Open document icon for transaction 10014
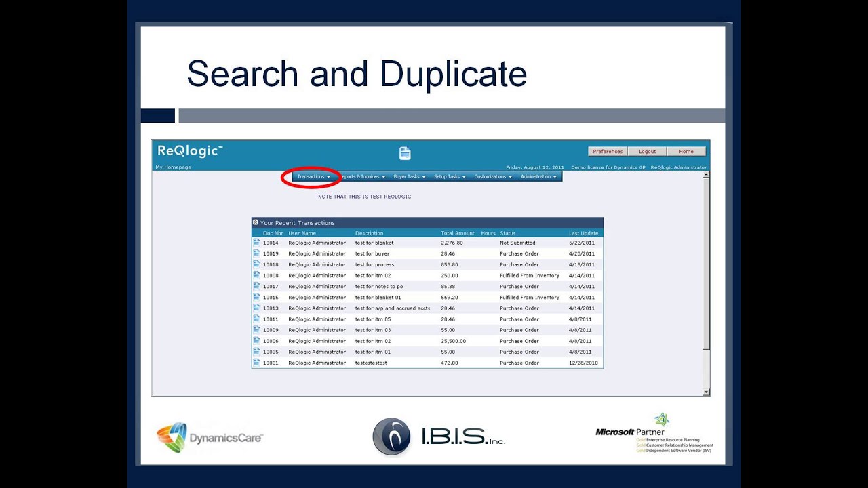868x488 pixels. [x=256, y=242]
